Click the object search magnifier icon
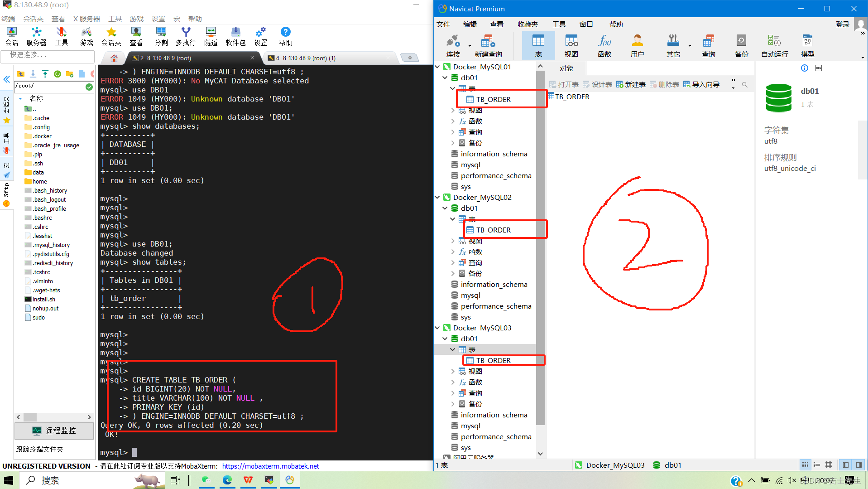Viewport: 868px width, 489px height. [x=745, y=85]
